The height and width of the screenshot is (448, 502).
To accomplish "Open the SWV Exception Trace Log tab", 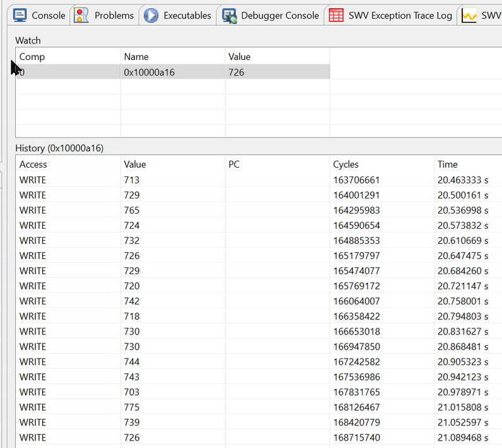I will (390, 15).
